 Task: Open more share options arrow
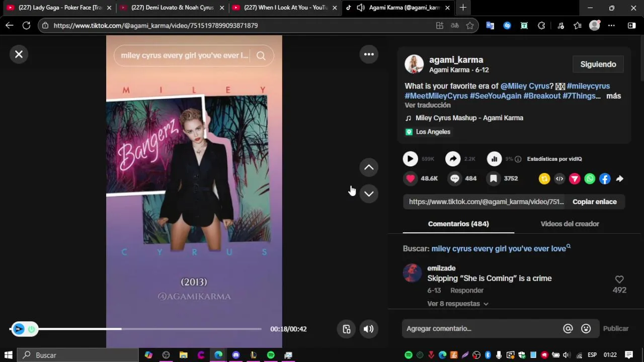click(x=619, y=178)
